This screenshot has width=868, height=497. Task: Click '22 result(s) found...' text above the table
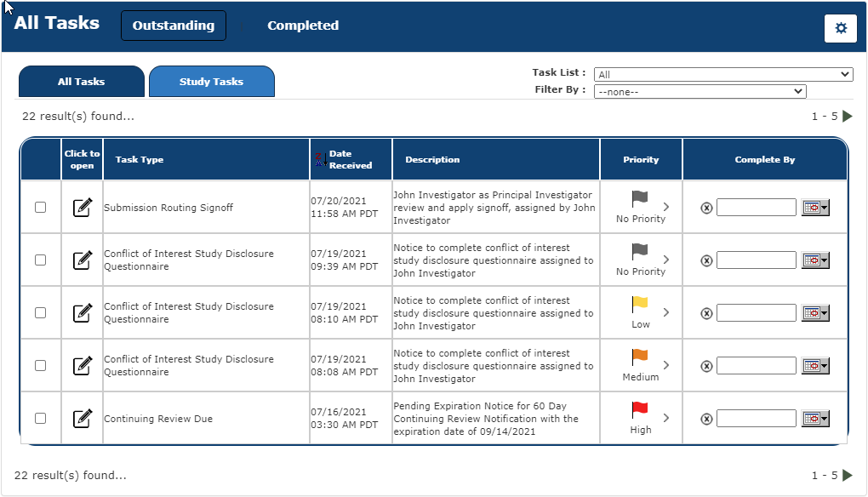click(78, 117)
